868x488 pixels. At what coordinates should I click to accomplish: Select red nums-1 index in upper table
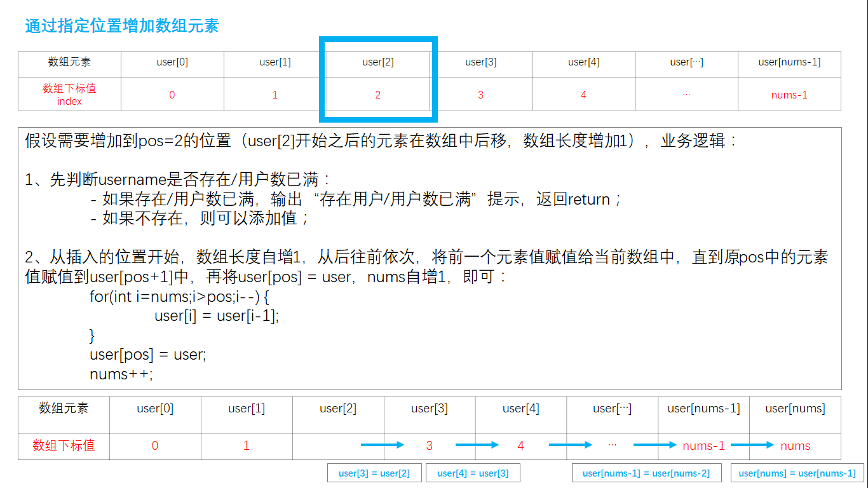click(x=790, y=95)
